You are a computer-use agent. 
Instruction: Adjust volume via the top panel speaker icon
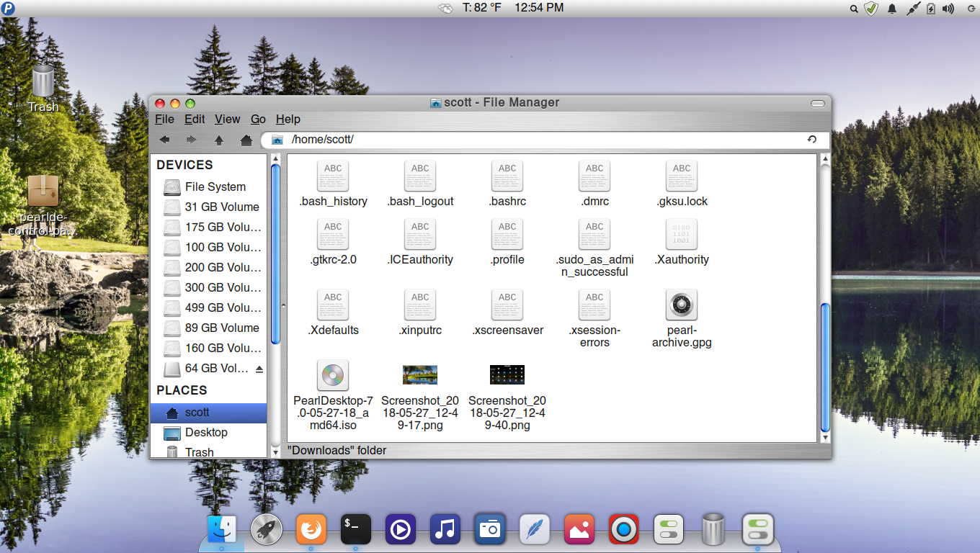click(948, 9)
